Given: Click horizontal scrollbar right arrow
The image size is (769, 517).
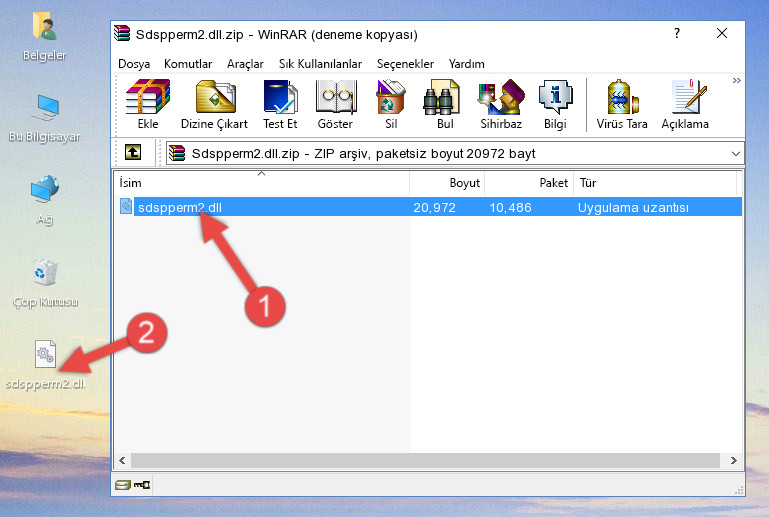Looking at the screenshot, I should (734, 460).
